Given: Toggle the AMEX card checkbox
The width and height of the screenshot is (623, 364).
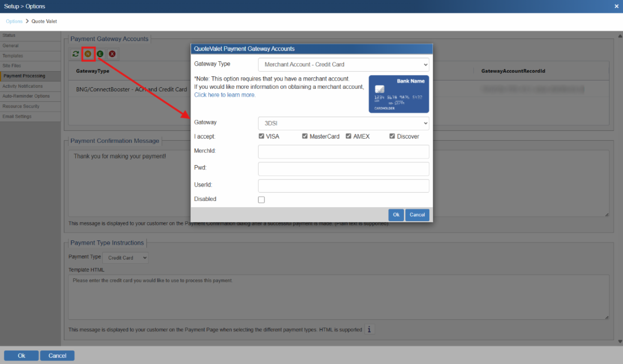Looking at the screenshot, I should 349,137.
